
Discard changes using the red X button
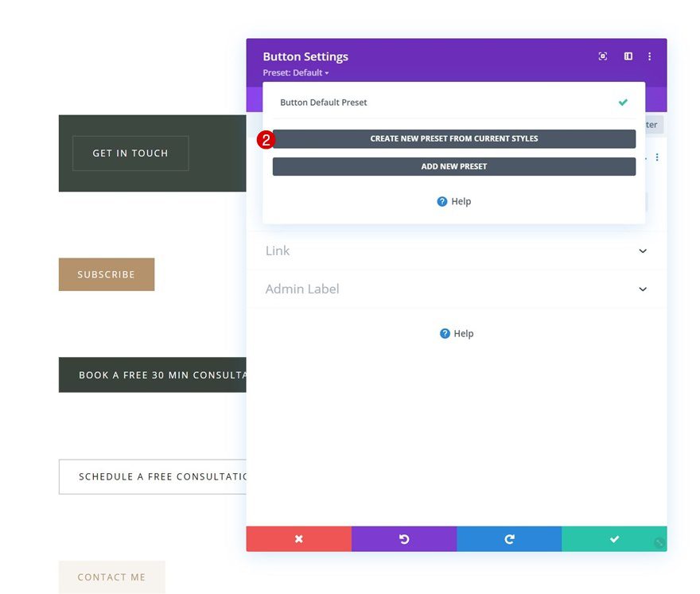point(298,538)
